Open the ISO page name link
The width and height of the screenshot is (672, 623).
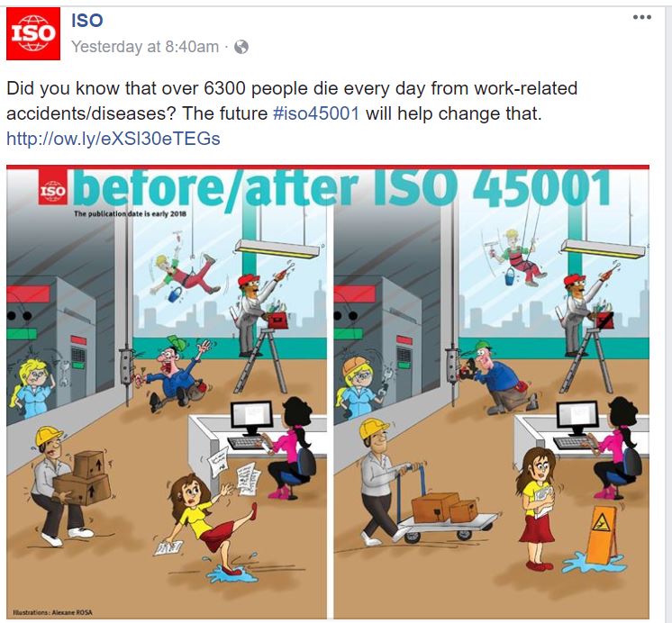tap(87, 20)
